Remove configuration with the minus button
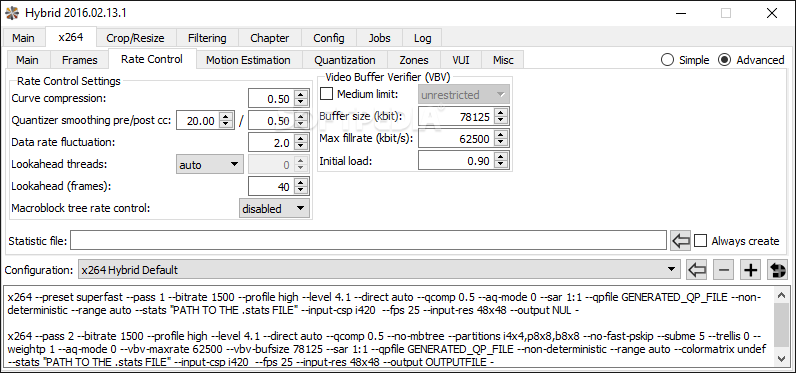The width and height of the screenshot is (796, 373). click(723, 270)
